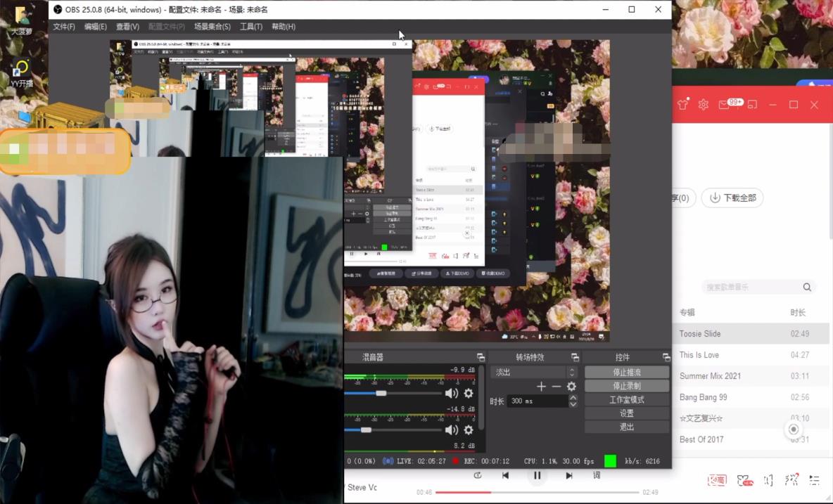Screen dimensions: 833x504
Task: Open the 文件(F) menu
Action: (64, 27)
